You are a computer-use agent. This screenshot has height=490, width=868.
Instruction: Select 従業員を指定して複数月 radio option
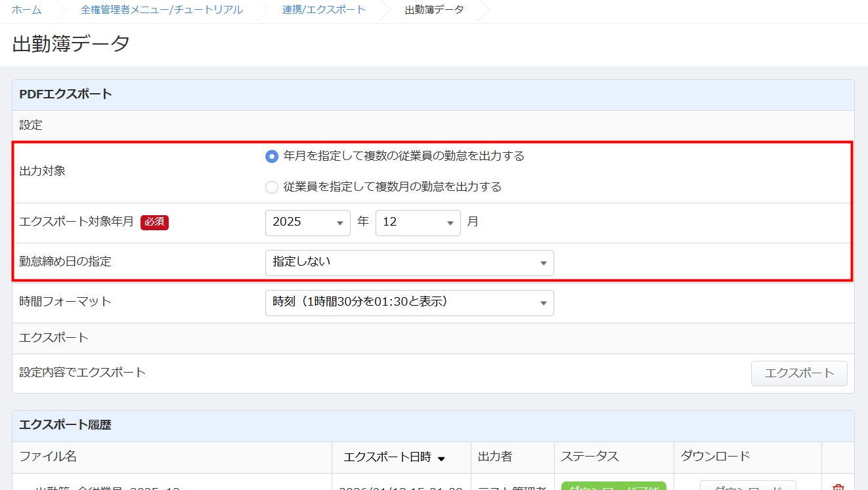click(x=272, y=188)
